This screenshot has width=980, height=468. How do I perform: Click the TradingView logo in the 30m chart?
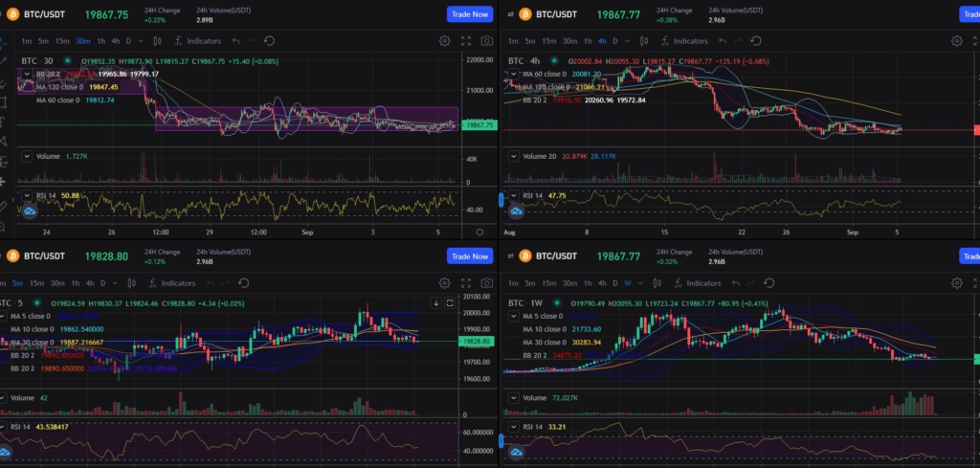coord(30,212)
